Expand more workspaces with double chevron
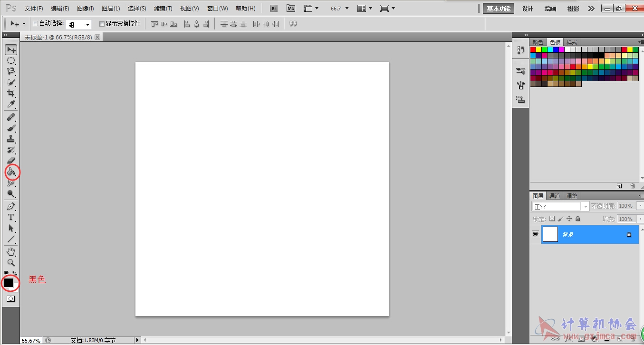 coord(591,9)
